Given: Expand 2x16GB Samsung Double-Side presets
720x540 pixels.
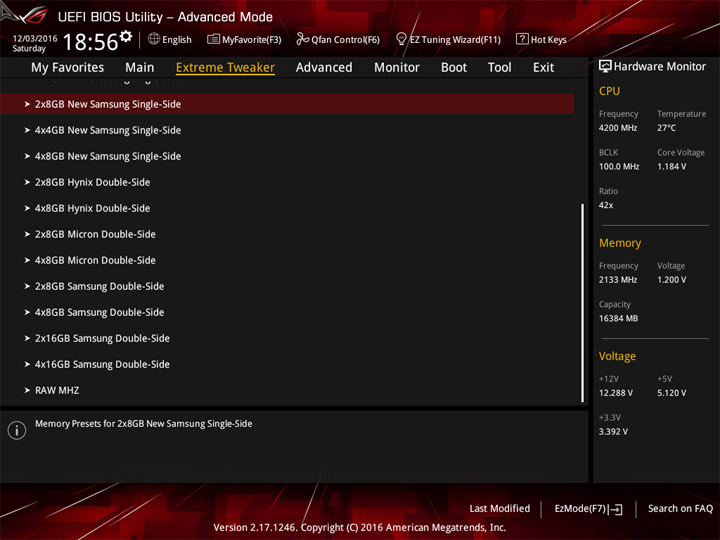Looking at the screenshot, I should tap(287, 338).
